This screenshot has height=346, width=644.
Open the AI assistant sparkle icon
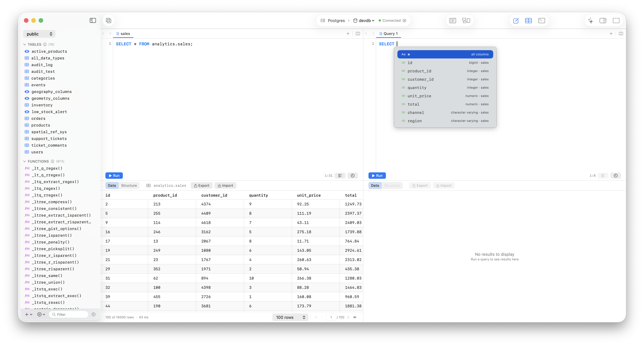[590, 20]
